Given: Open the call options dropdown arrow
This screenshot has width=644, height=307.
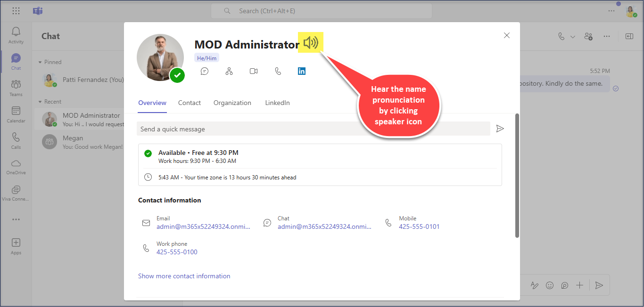Looking at the screenshot, I should 572,36.
